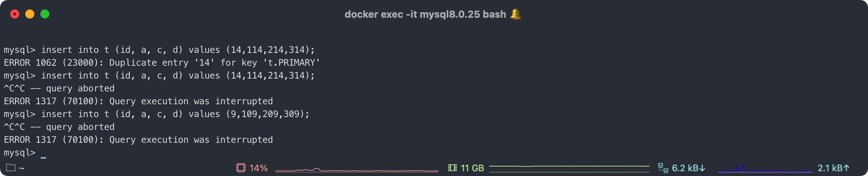Click the green memory usage graph
Viewport: 868px width, 176px height.
click(x=569, y=168)
